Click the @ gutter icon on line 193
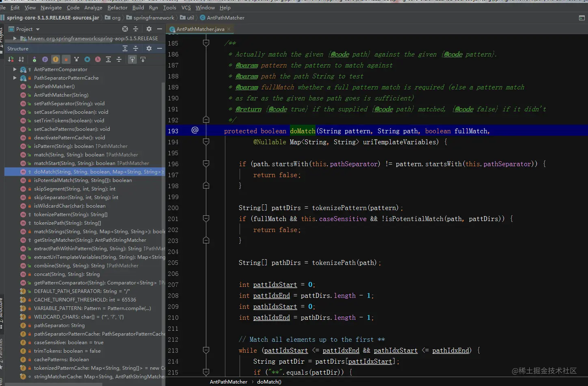This screenshot has height=386, width=588. click(x=195, y=130)
